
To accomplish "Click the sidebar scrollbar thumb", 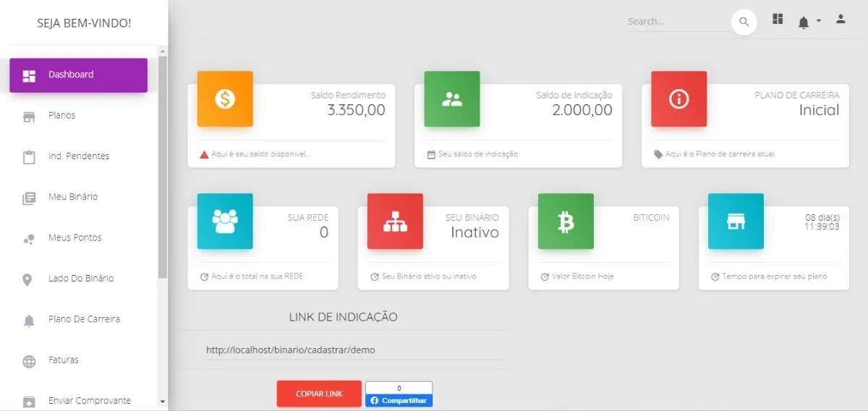I will coord(163,168).
